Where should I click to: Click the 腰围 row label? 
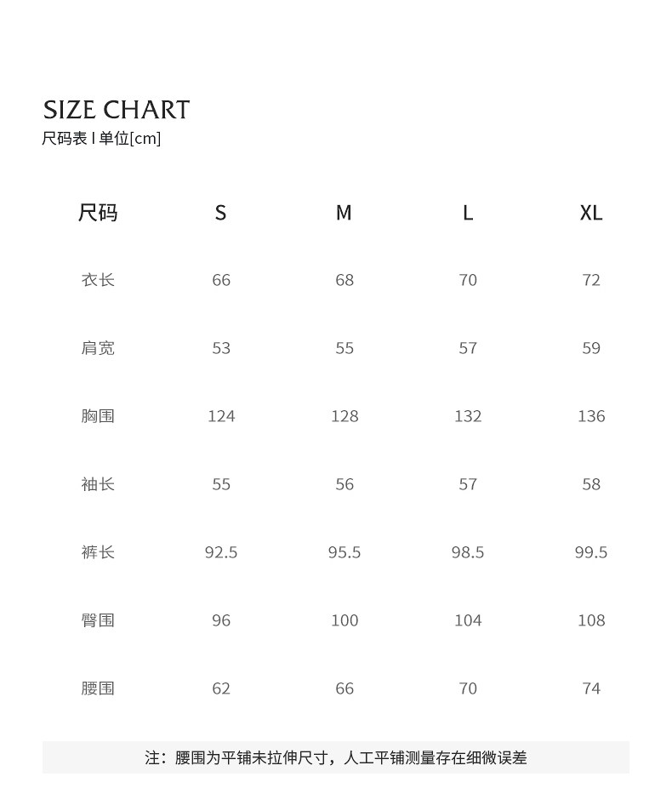98,688
